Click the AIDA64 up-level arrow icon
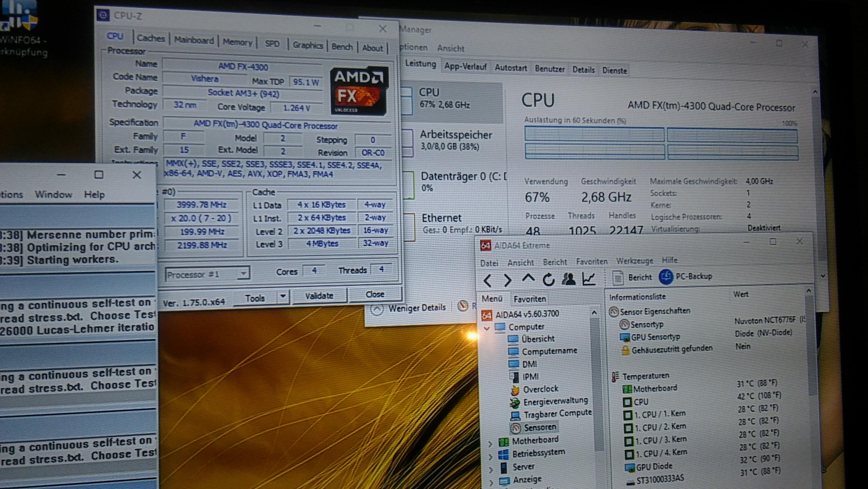This screenshot has width=868, height=489. pyautogui.click(x=528, y=278)
